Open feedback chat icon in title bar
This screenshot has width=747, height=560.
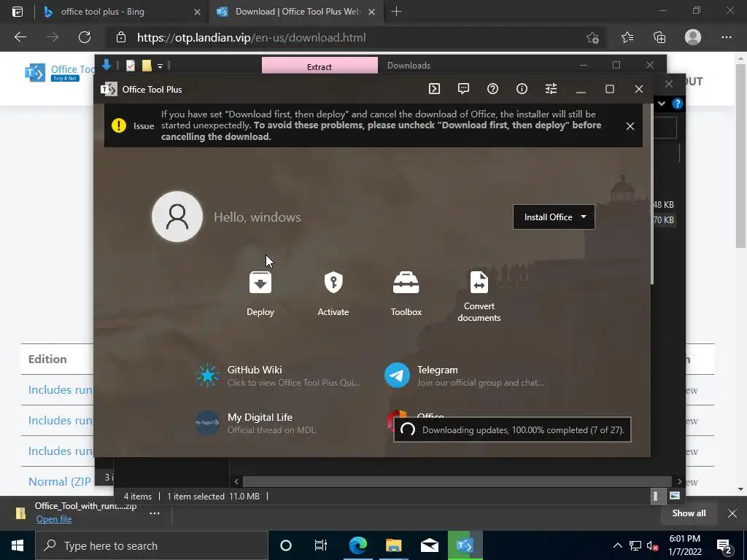pyautogui.click(x=463, y=89)
